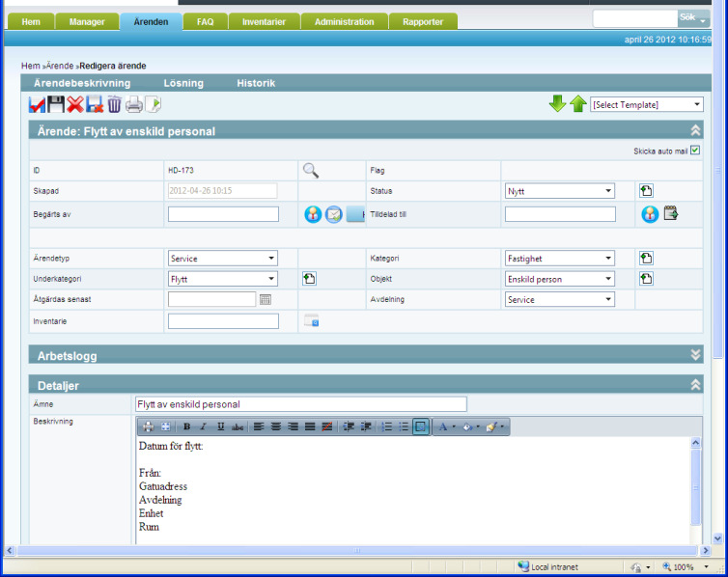Open the Underkategori dropdown showing Flytt
The image size is (728, 577).
(223, 279)
